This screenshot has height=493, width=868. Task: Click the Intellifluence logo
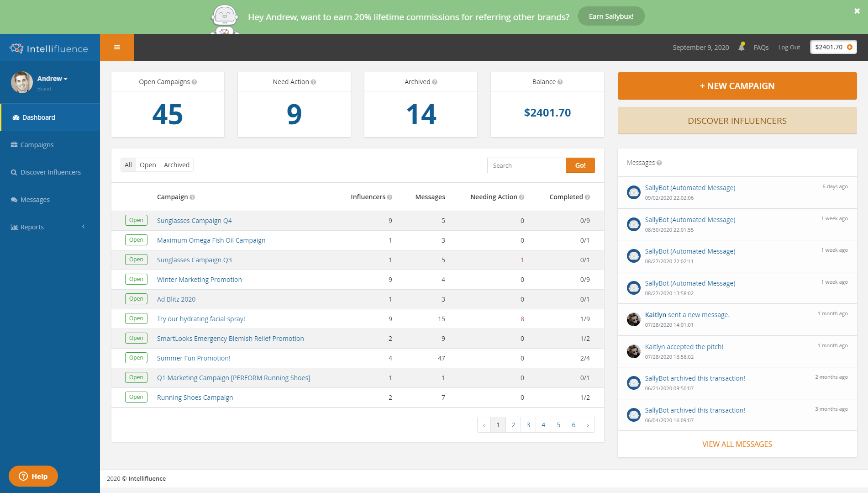49,48
